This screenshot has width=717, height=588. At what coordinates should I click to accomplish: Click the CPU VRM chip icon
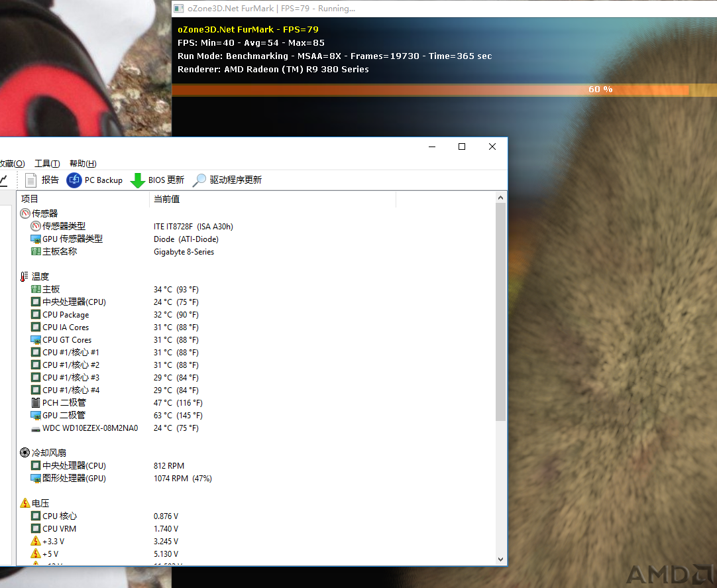click(x=36, y=528)
